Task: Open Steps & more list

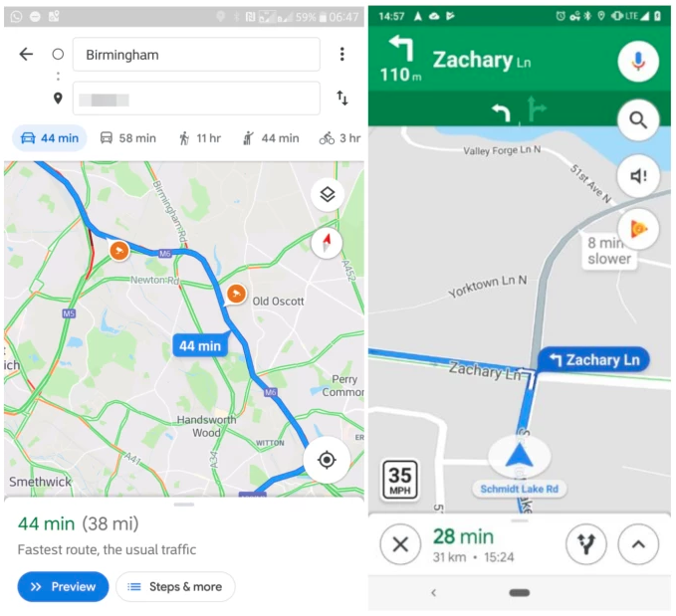Action: 175,586
